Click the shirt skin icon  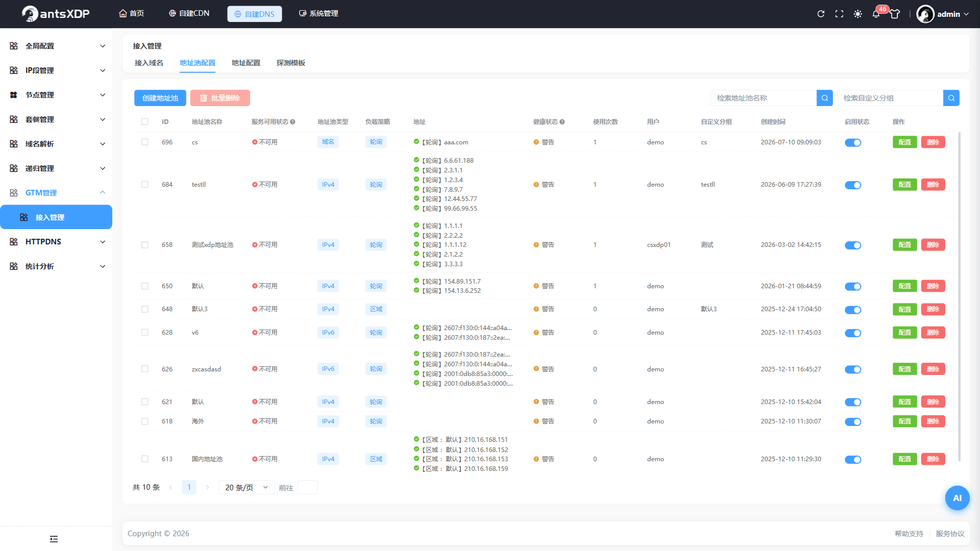click(x=895, y=14)
